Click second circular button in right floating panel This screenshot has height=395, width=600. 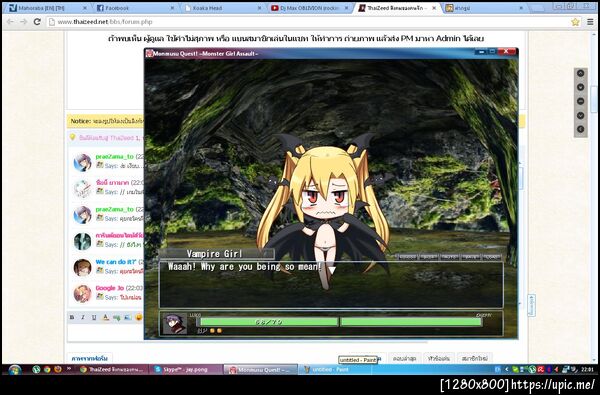coord(580,87)
